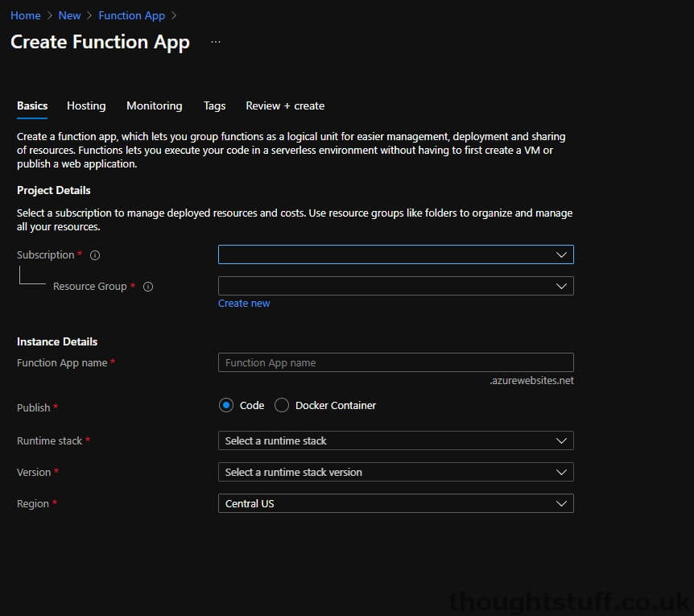694x616 pixels.
Task: Click the .azurewebsites.net domain suffix text
Action: click(x=531, y=381)
